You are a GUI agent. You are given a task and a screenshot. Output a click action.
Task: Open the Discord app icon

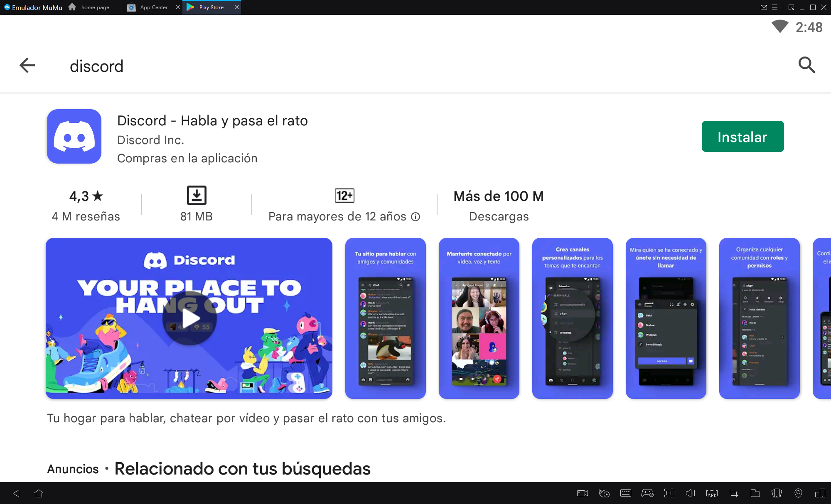click(x=74, y=137)
